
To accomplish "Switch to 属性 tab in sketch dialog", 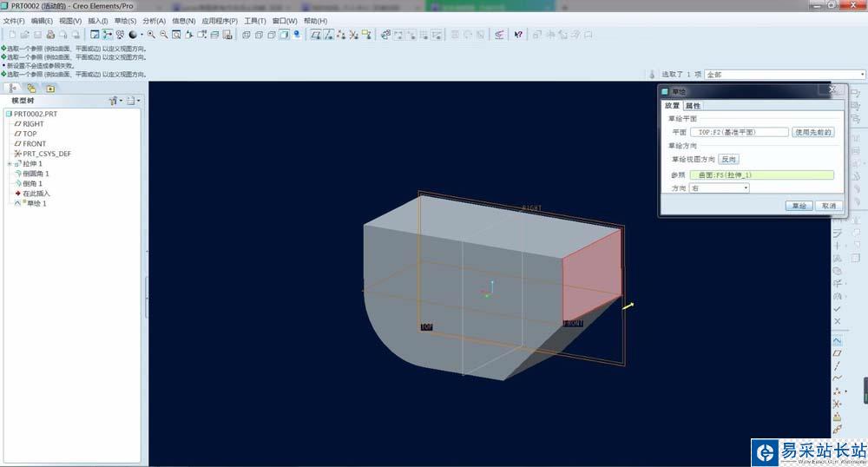I will pyautogui.click(x=693, y=106).
